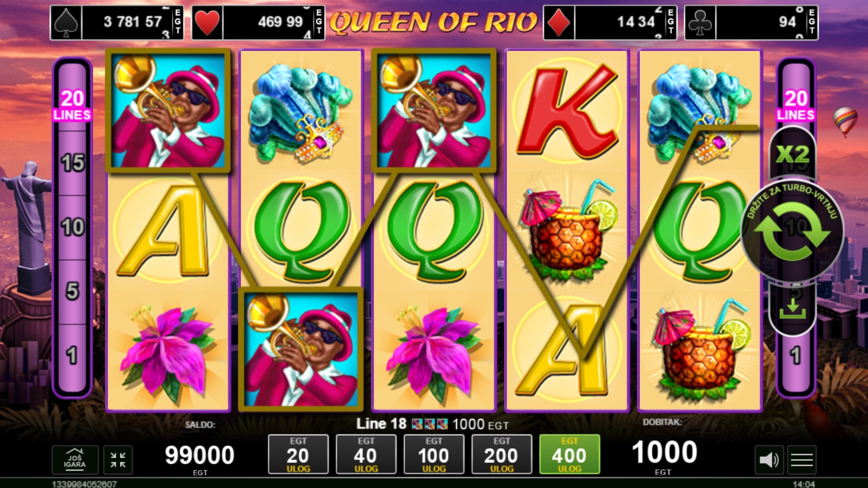Set bet to 100 EGT
The height and width of the screenshot is (488, 868).
(x=434, y=455)
